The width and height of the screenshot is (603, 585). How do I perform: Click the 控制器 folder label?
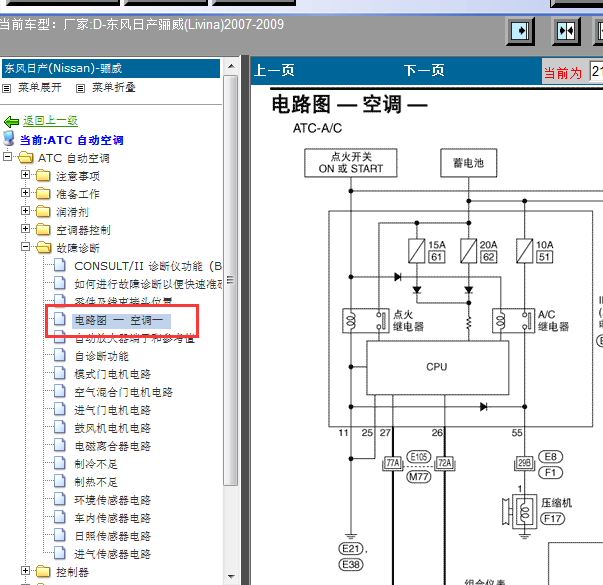pos(72,572)
